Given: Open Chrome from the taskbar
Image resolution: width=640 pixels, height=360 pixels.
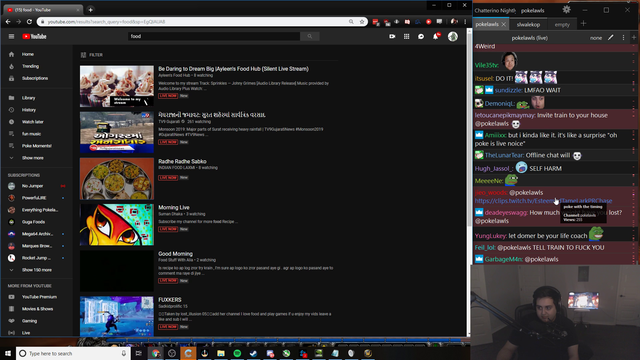Looking at the screenshot, I should point(156,353).
